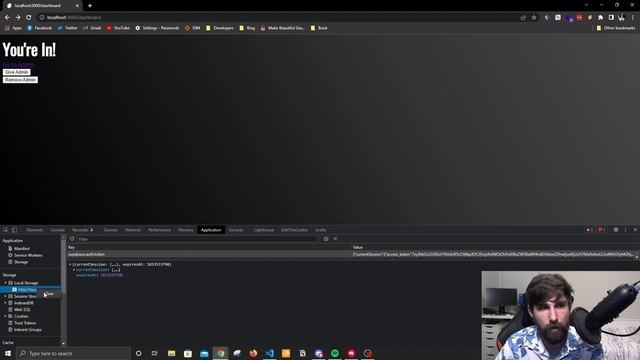Expand the Cookies tree node
Image resolution: width=640 pixels, height=360 pixels.
(5, 316)
